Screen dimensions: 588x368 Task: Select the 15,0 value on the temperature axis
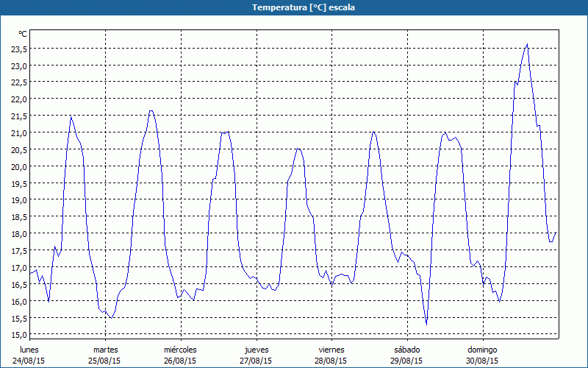pos(20,335)
